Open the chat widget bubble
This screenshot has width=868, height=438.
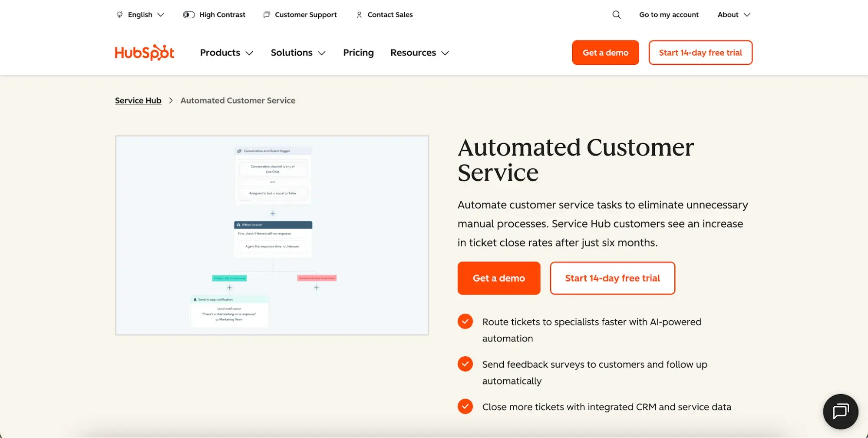(x=840, y=411)
